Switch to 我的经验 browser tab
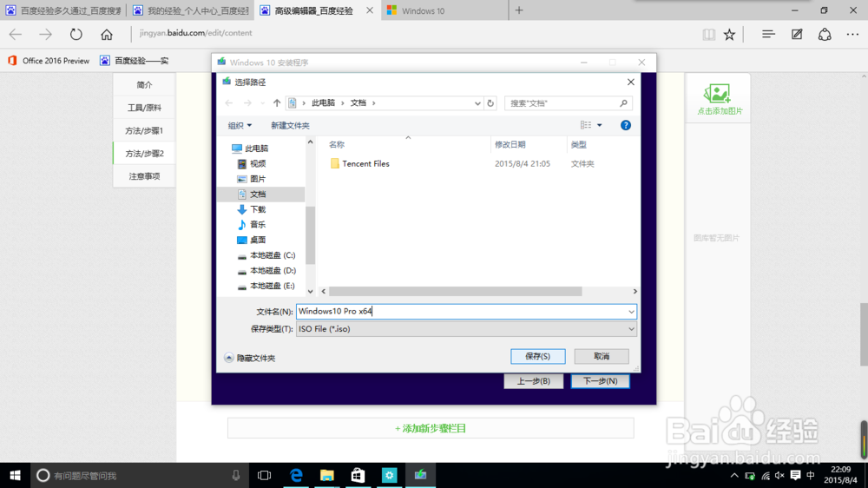 pyautogui.click(x=192, y=10)
